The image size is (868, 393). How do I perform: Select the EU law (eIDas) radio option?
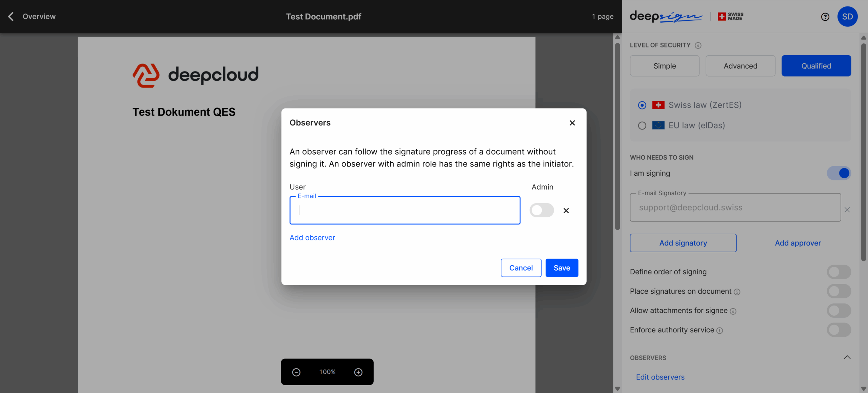pos(642,125)
